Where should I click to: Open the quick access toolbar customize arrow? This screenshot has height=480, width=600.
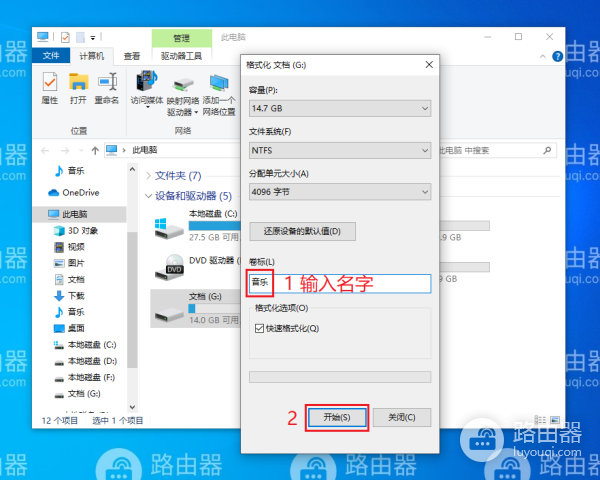tap(93, 38)
